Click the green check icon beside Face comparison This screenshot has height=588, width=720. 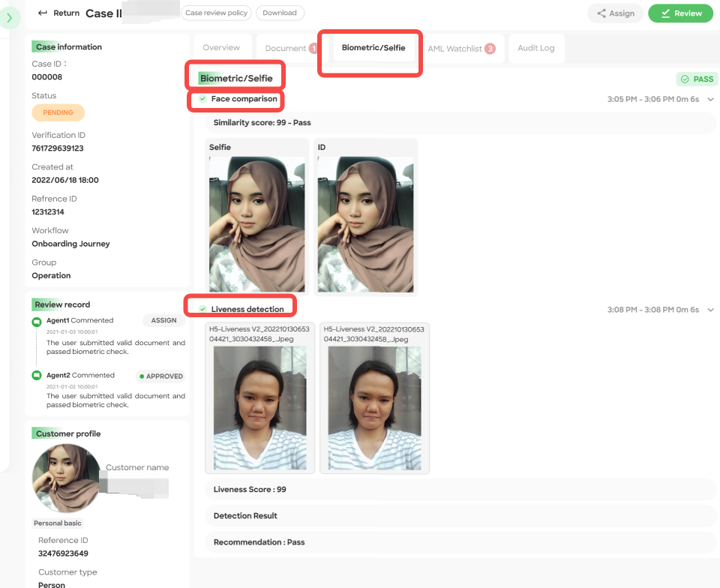pyautogui.click(x=202, y=99)
